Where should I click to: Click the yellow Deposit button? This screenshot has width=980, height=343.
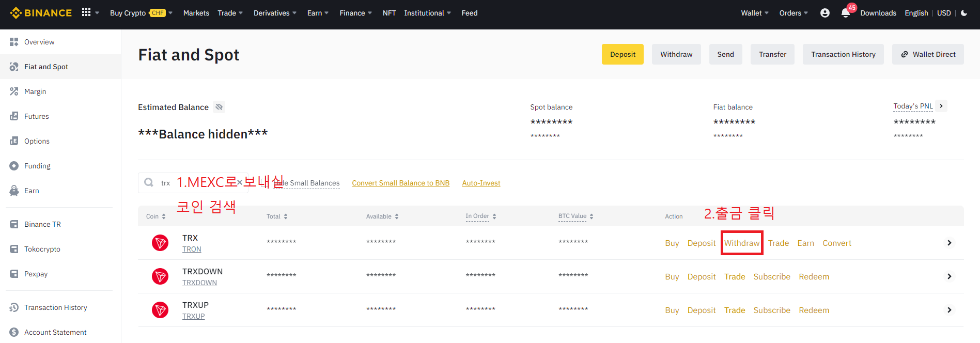coord(623,54)
